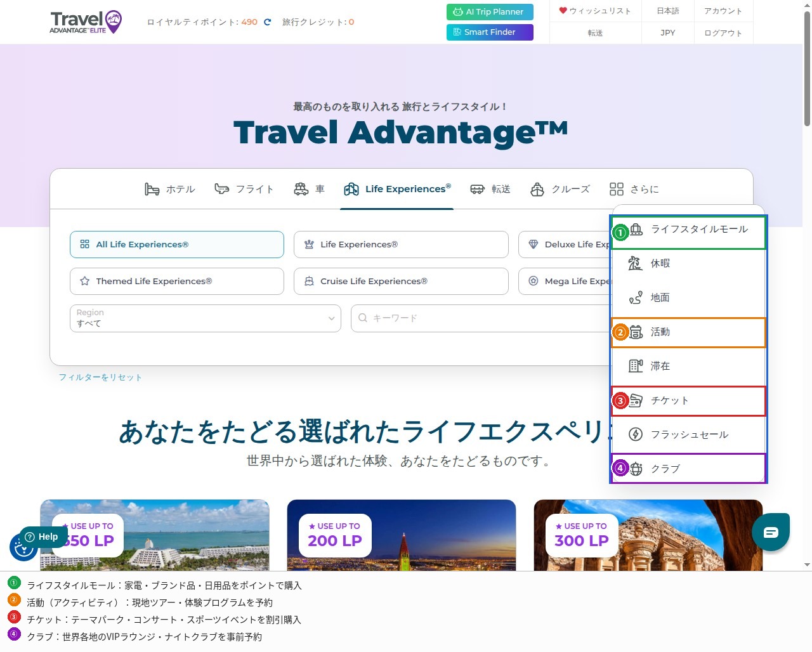Choose 滞在 from the more menu
The height and width of the screenshot is (652, 812).
coord(689,366)
